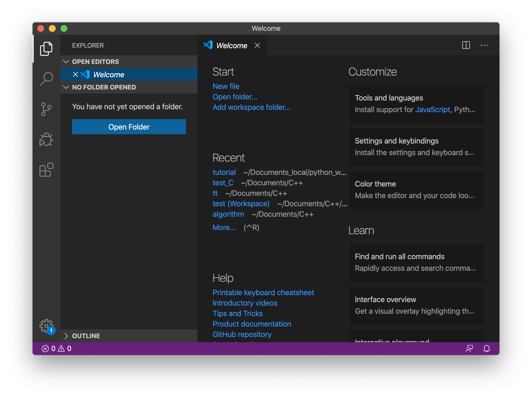The width and height of the screenshot is (532, 398).
Task: Open the Find and run all commands card
Action: point(416,263)
